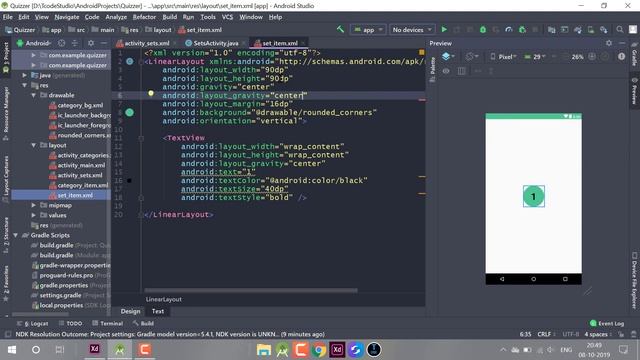Screen dimensions: 640x360
Task: Switch to the Design tab at editor bottom
Action: coord(130,311)
